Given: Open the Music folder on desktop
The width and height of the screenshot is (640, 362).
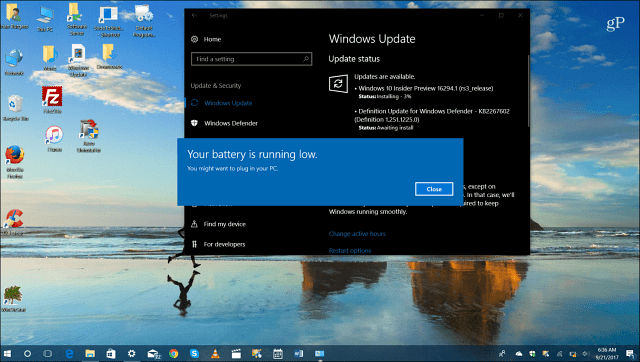Looking at the screenshot, I should (x=50, y=58).
